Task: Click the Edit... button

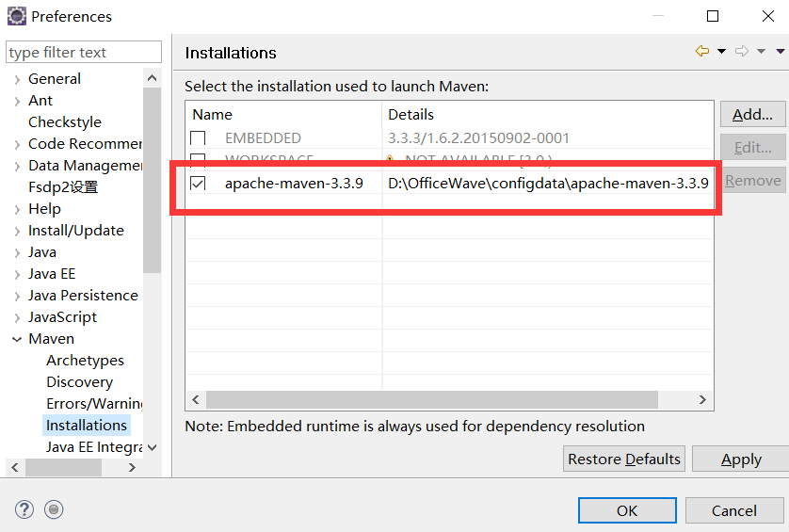Action: [752, 147]
